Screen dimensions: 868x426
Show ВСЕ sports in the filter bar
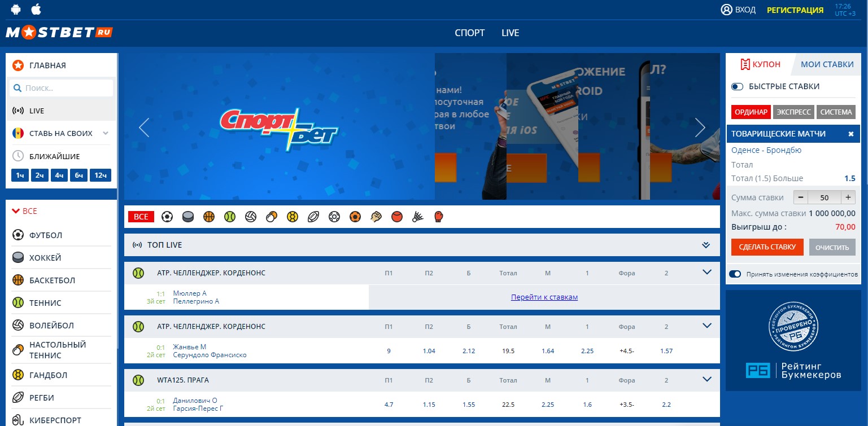click(x=141, y=217)
